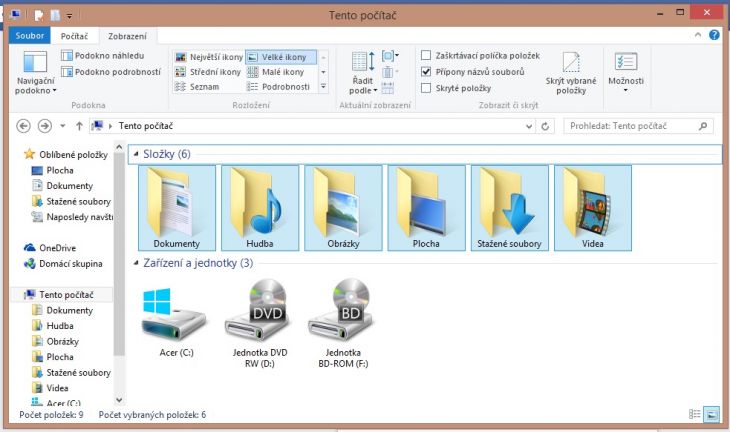
Task: Select Jednotka BD-ROM (F:) drive
Action: pos(343,324)
